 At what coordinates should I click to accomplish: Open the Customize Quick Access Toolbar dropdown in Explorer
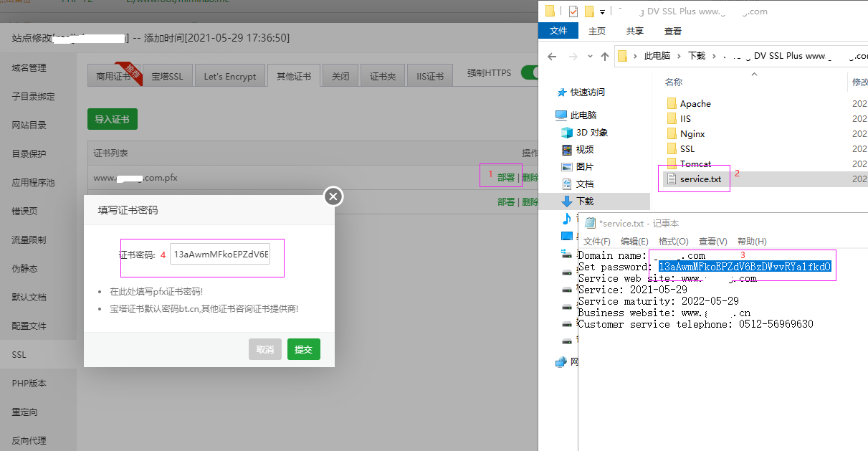point(602,12)
